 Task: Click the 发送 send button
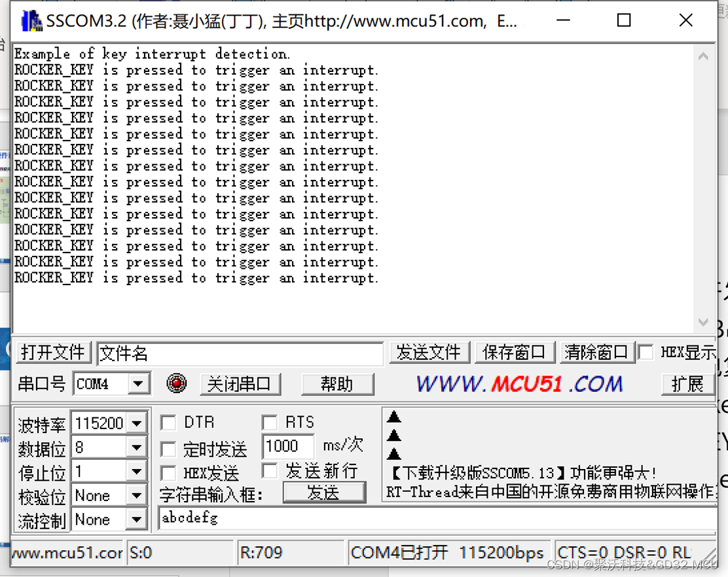(323, 492)
